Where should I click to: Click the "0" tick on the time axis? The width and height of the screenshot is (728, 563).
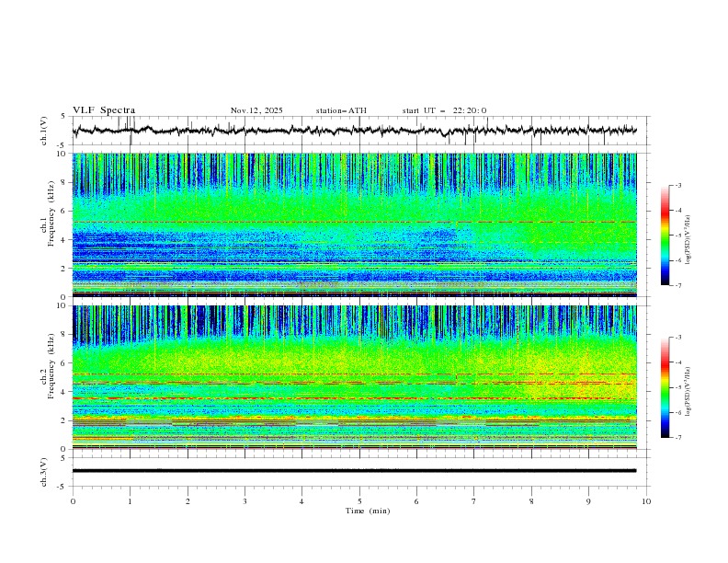73,501
